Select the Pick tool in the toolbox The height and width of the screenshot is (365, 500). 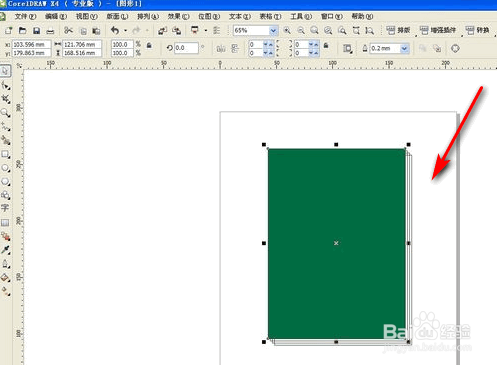(5, 71)
